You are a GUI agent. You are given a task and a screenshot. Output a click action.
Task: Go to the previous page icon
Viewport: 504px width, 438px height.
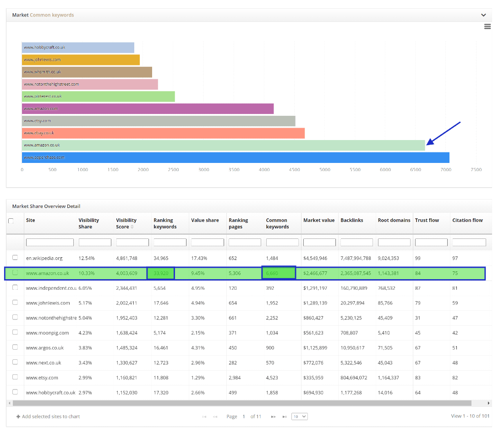coord(215,416)
